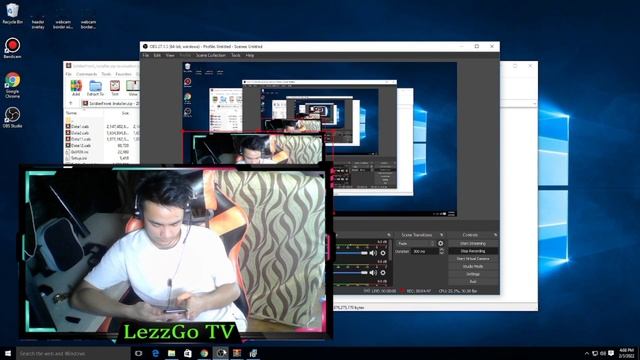Open OBS Scene Collection menu
The image size is (640, 360).
(211, 55)
